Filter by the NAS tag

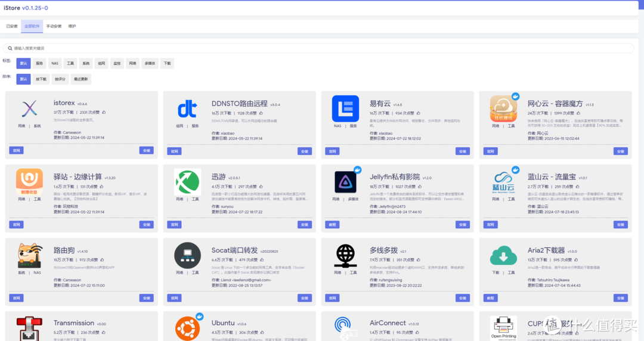[55, 63]
